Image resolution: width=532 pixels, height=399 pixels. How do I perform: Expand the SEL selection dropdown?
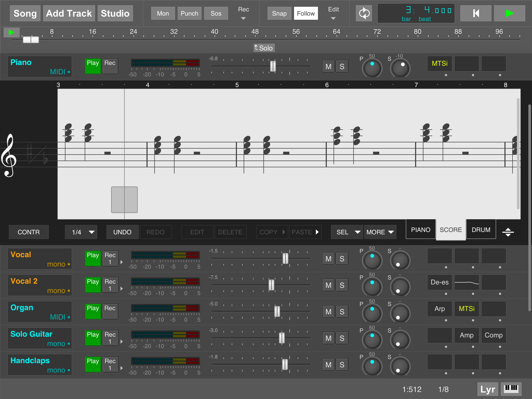(347, 232)
